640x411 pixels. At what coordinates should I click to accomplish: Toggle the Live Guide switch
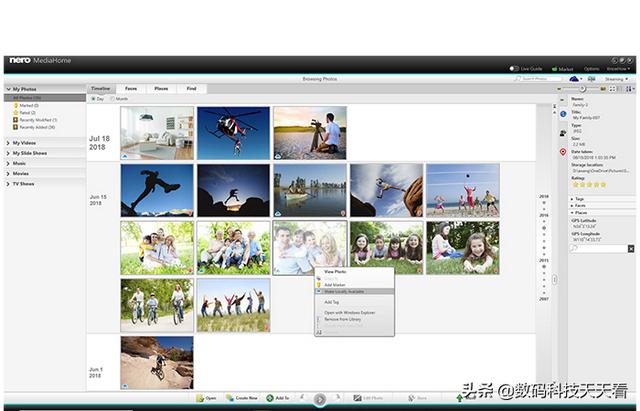[x=512, y=68]
